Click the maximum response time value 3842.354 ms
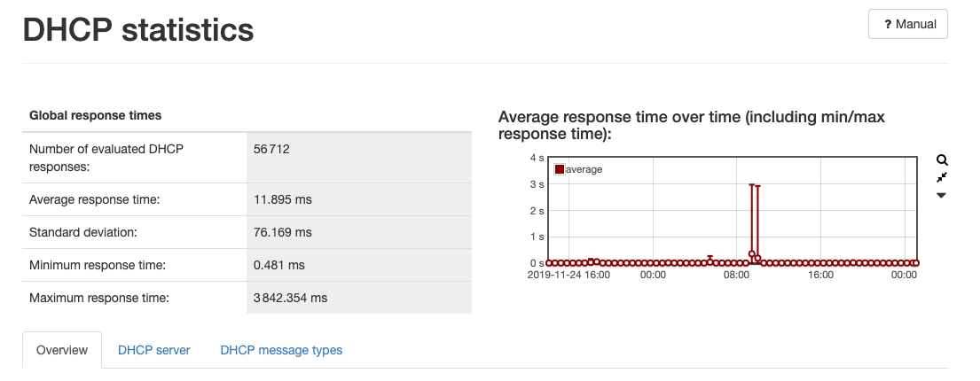This screenshot has height=381, width=980. pos(291,298)
